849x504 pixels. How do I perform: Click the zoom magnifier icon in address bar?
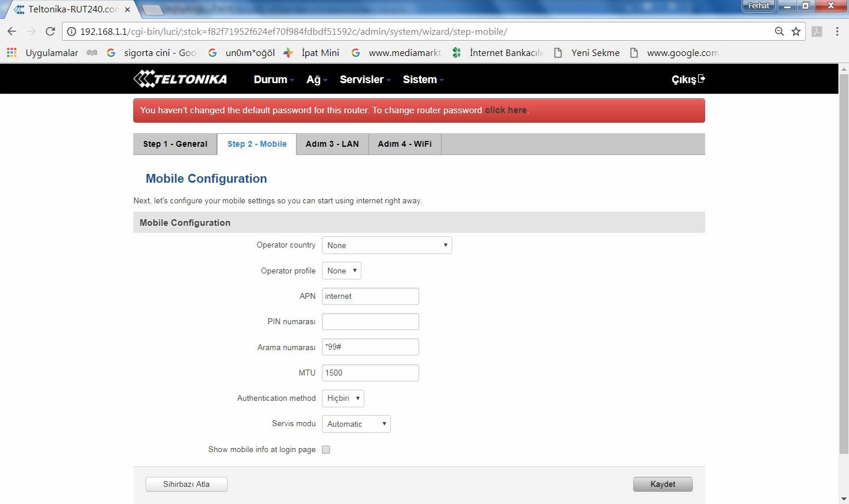(x=779, y=32)
